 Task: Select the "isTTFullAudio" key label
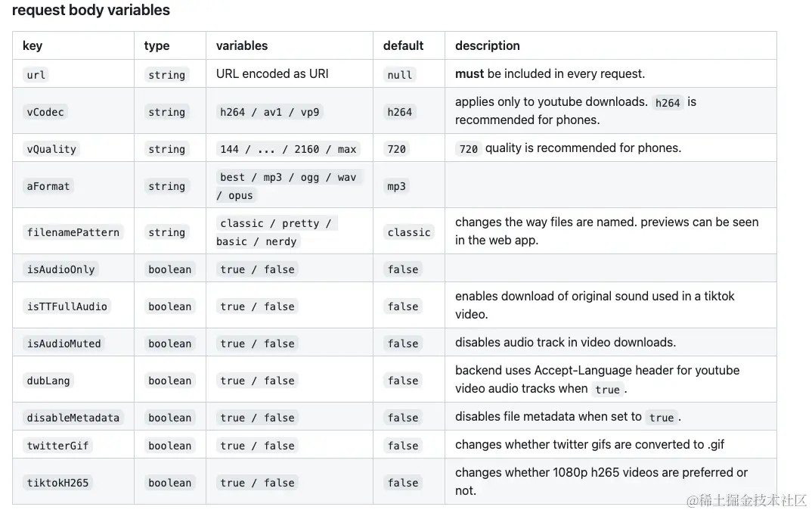pos(67,306)
